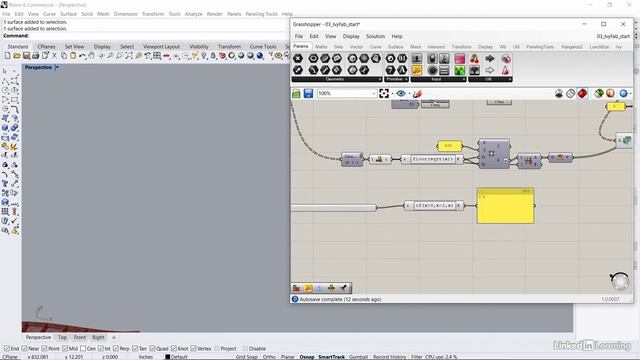Image resolution: width=640 pixels, height=360 pixels.
Task: Click the Floor(sqrt(x)) expression component
Action: tap(432, 159)
